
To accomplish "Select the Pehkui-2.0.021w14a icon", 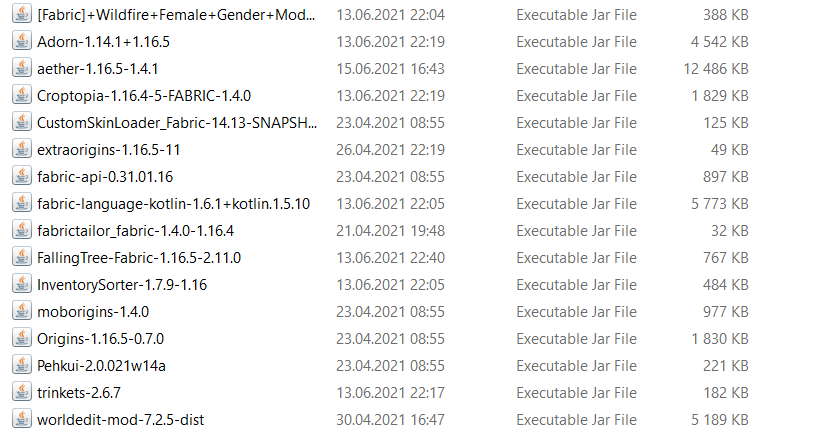I will tap(22, 365).
